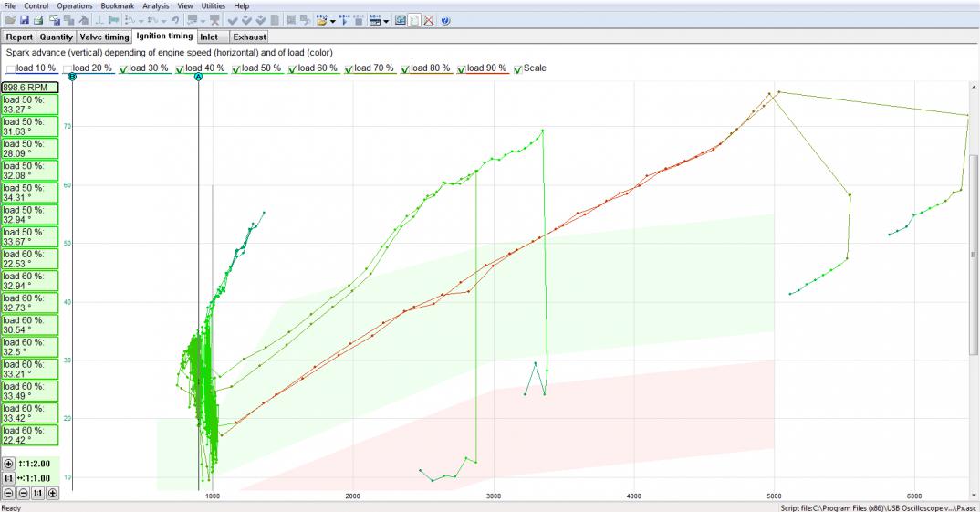
Task: Open the Bookmark menu
Action: pos(118,5)
